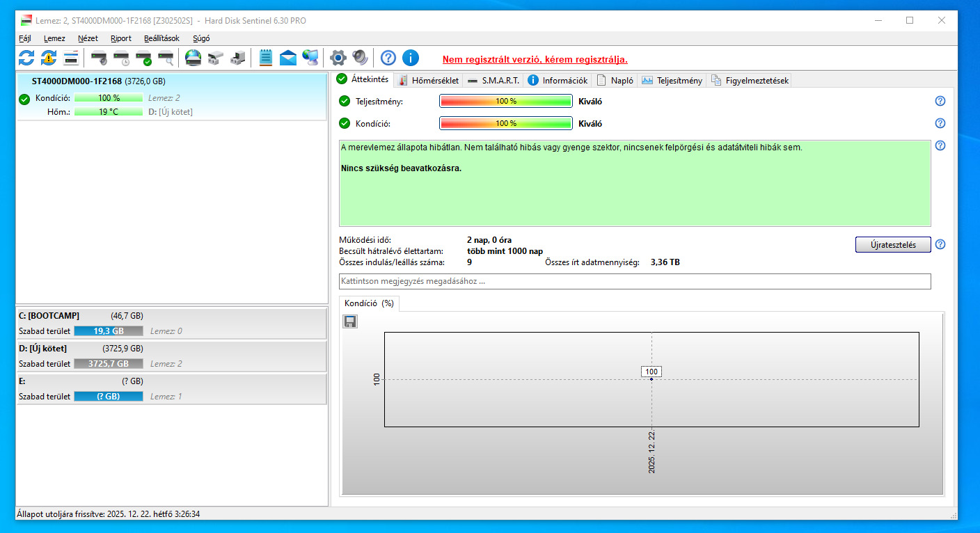
Task: Click the 3,36 TB written data value
Action: 665,262
